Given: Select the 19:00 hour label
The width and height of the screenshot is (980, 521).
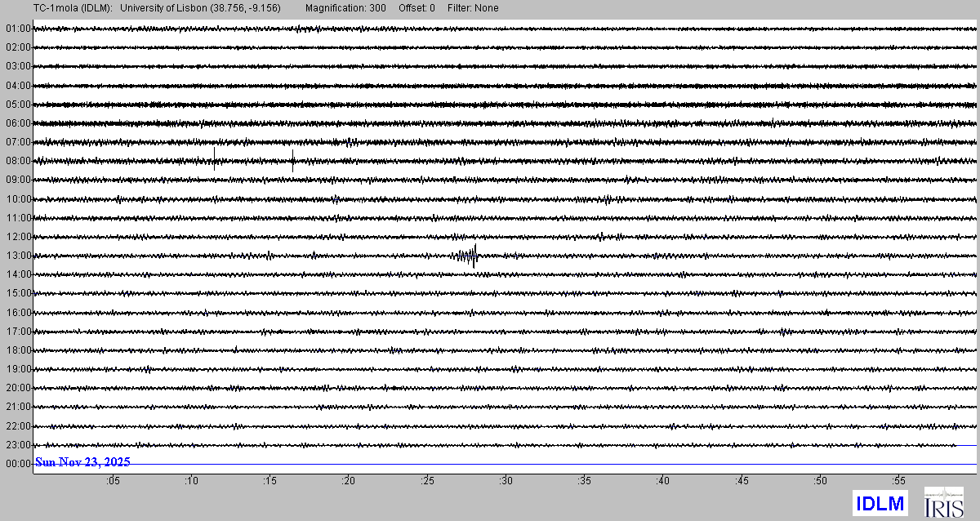Looking at the screenshot, I should pos(18,369).
